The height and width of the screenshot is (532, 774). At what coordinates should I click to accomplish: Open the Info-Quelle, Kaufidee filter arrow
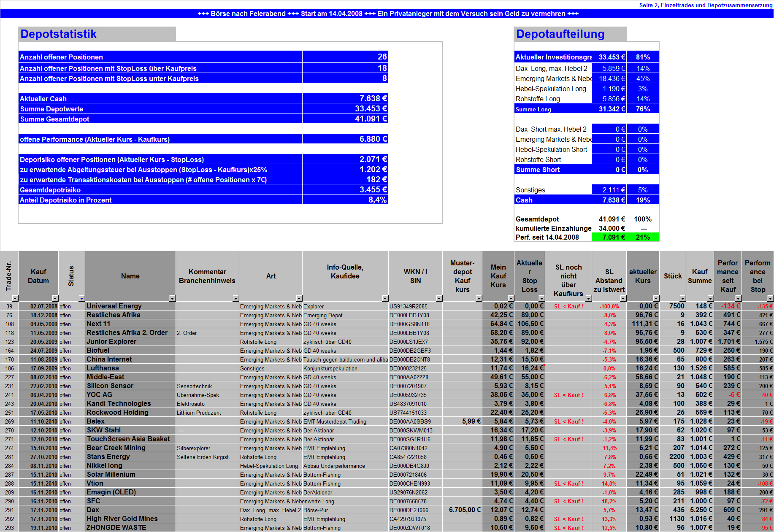pos(384,298)
